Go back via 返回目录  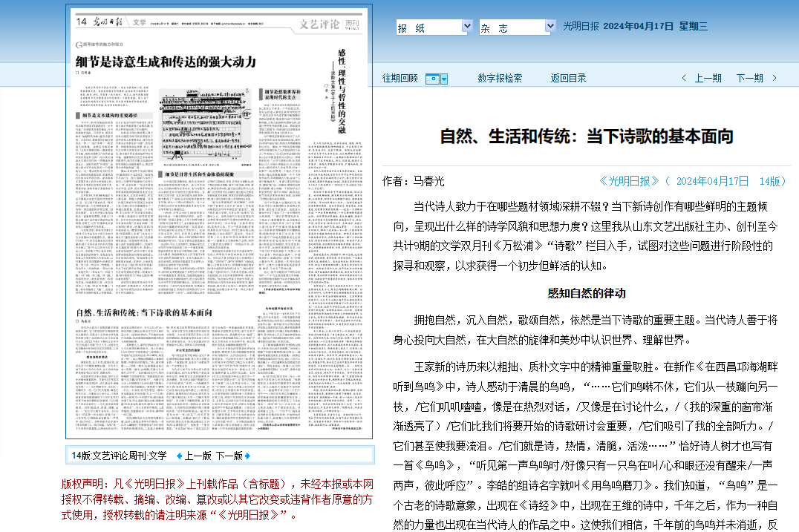coord(568,79)
